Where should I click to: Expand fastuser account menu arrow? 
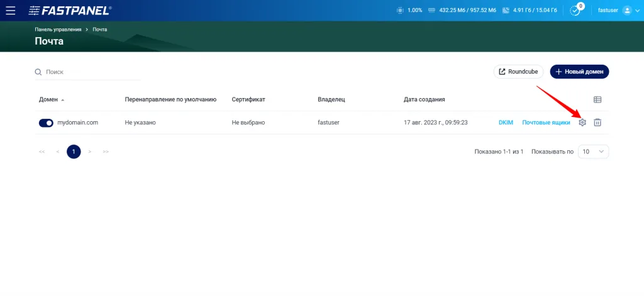(638, 11)
